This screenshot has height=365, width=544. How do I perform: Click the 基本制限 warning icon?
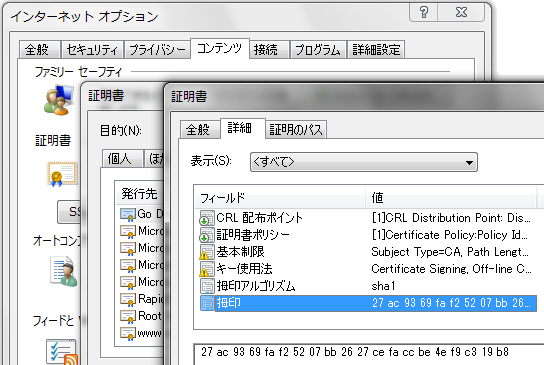point(207,252)
